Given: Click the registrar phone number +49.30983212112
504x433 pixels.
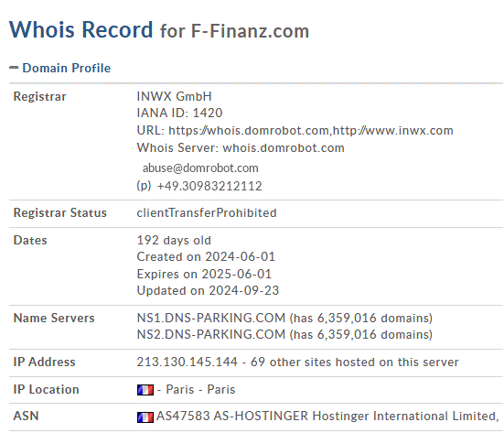Looking at the screenshot, I should coord(209,186).
